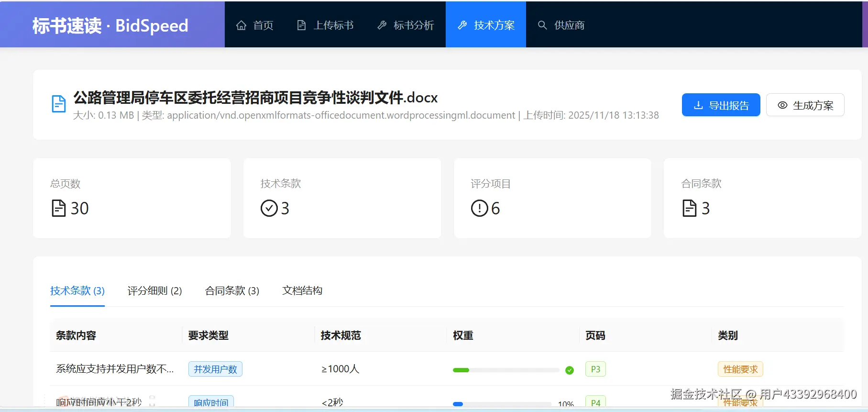Click the page icon in 总页数 card
This screenshot has width=868, height=412.
click(59, 208)
